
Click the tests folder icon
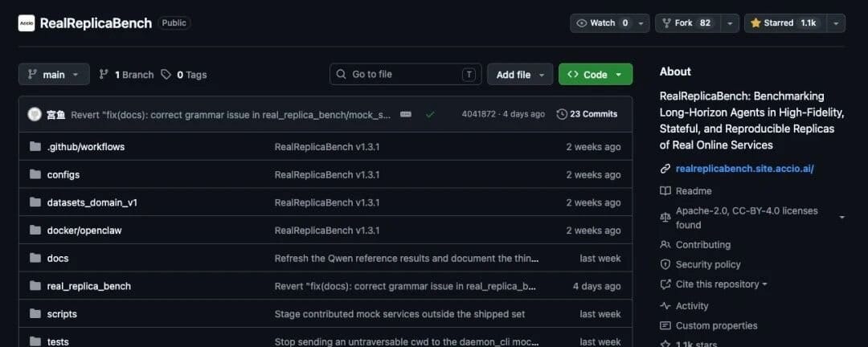[x=35, y=341]
